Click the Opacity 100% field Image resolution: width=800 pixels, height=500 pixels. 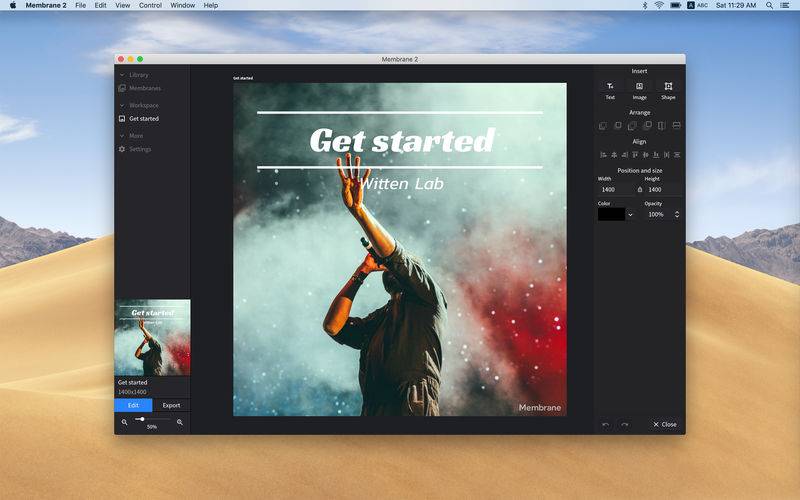tap(659, 214)
